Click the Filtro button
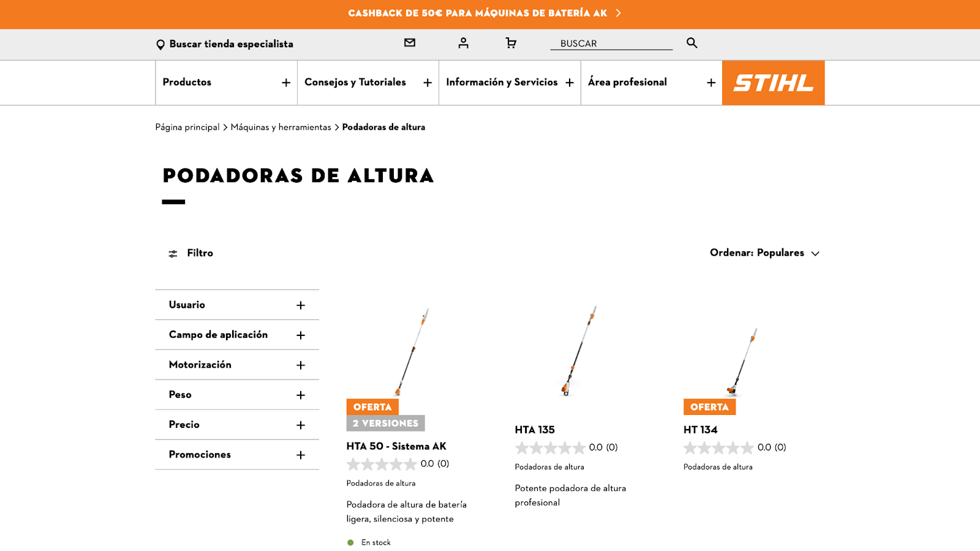The image size is (980, 551). [190, 253]
